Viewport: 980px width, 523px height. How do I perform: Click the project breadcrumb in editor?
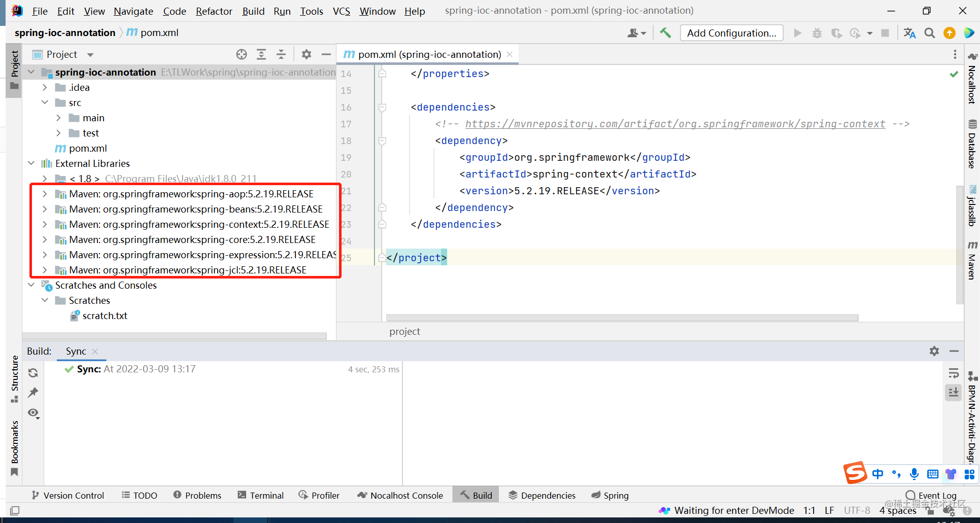click(x=405, y=331)
